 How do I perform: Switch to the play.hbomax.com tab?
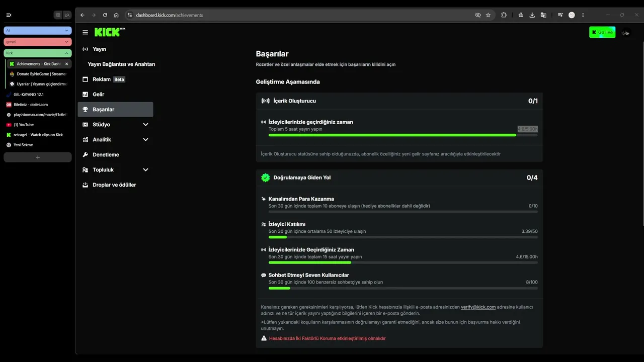(38, 115)
